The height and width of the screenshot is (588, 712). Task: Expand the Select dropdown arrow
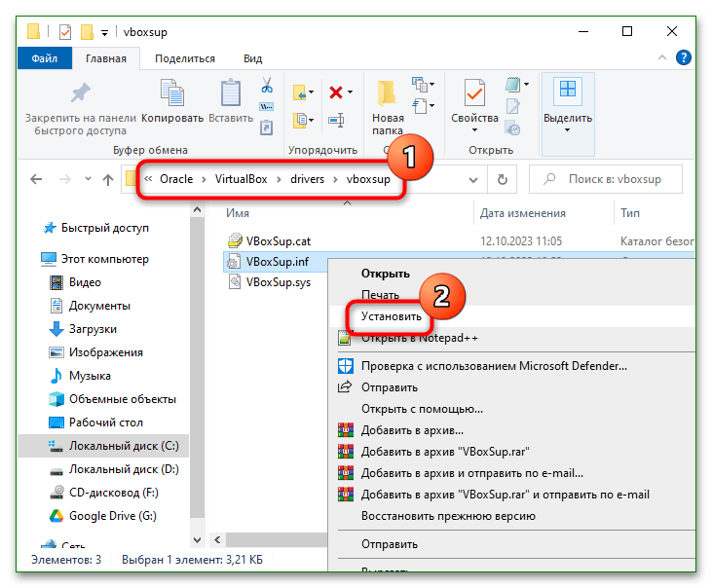(x=567, y=130)
